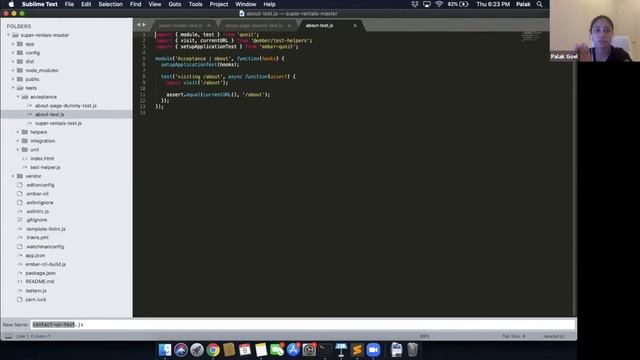Screen dimensions: 640x360
Task: Collapse the super-rentals-master root folder
Action: click(x=8, y=35)
